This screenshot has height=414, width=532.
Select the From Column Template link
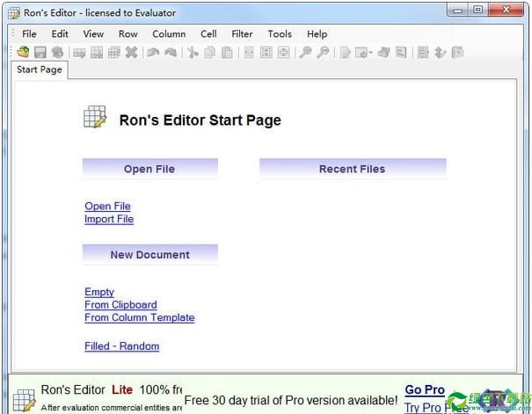point(139,318)
